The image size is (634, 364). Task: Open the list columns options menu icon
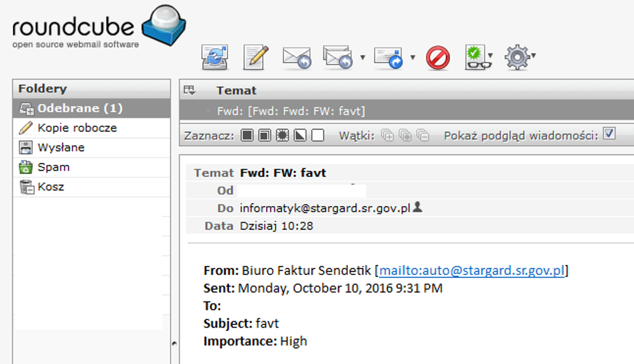190,90
